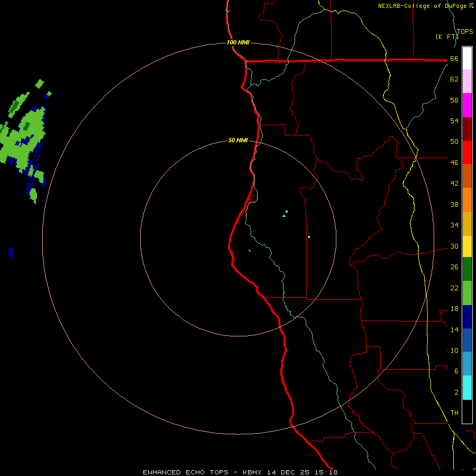Click the dark orange legend swatch

(x=467, y=176)
